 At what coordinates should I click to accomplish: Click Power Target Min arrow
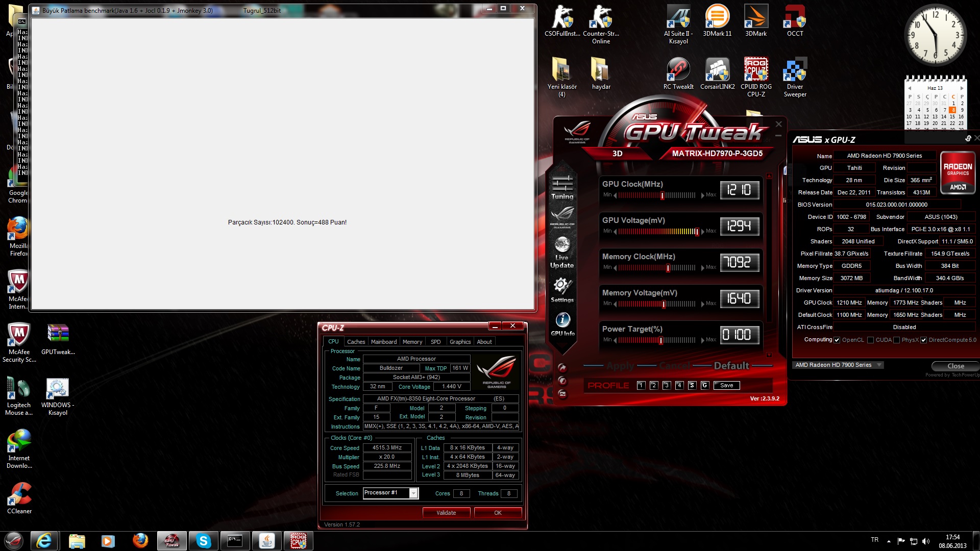[615, 340]
